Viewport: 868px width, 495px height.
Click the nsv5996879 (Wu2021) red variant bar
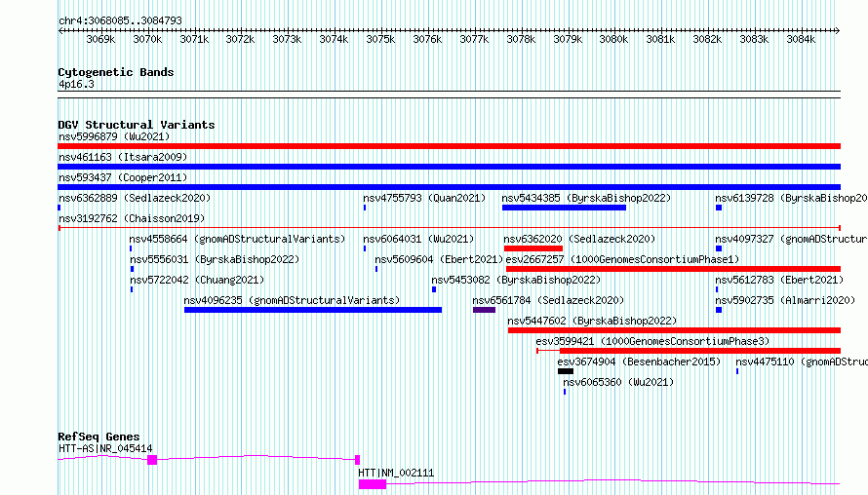[x=449, y=146]
